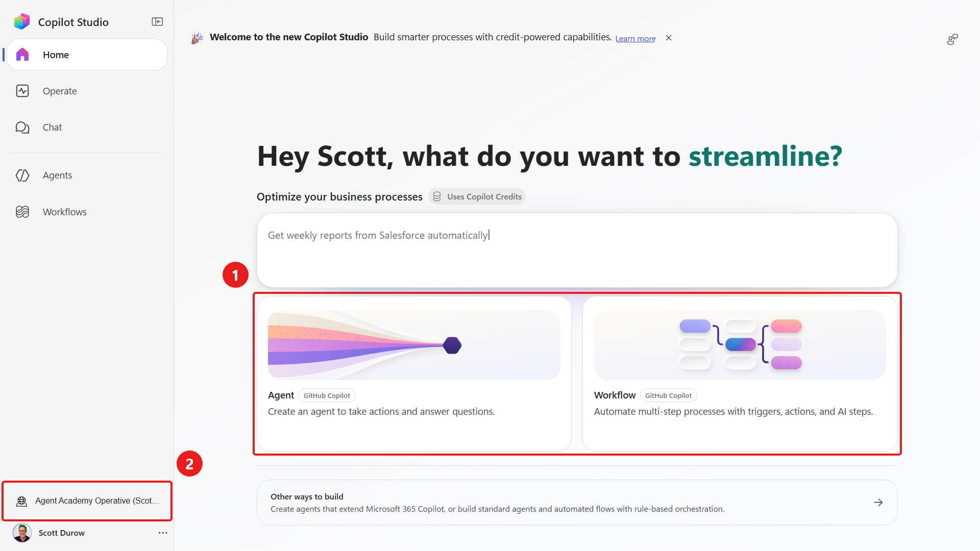Click the Copilot Studio title text

point(73,22)
